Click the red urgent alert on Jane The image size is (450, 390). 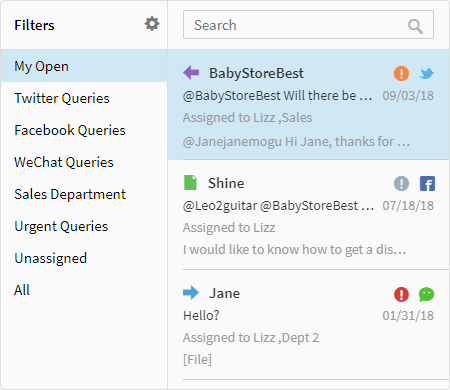pyautogui.click(x=401, y=294)
